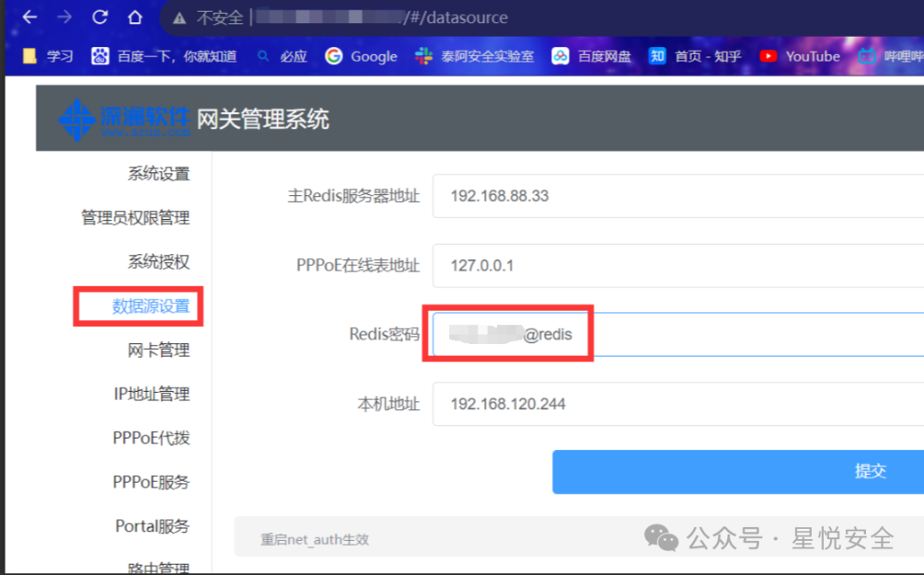Open the 必应 bookmark
This screenshot has height=575, width=924.
[282, 56]
